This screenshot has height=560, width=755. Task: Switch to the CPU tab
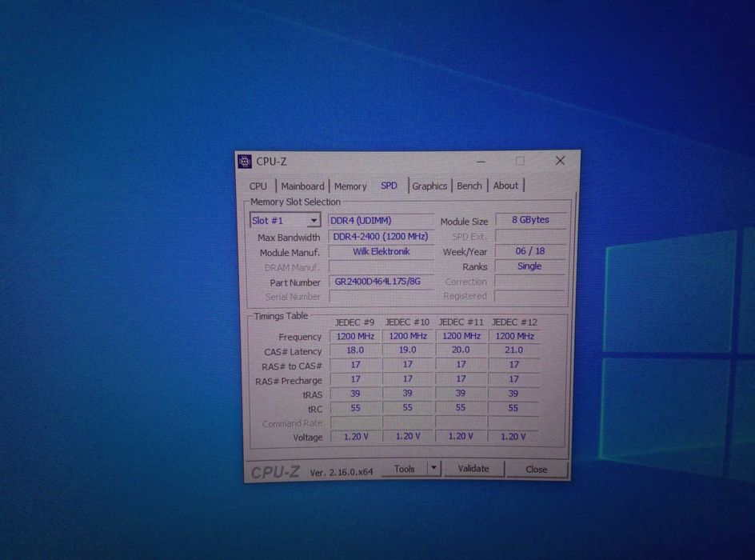pyautogui.click(x=258, y=186)
